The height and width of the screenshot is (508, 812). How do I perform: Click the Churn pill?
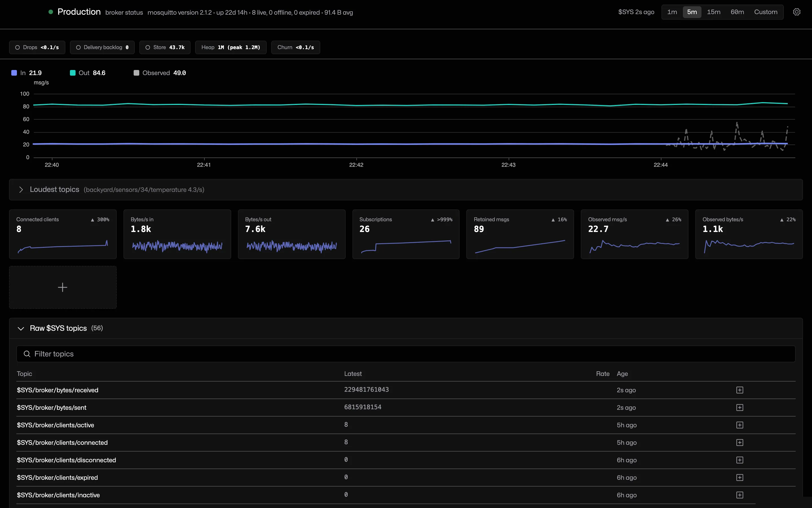295,47
